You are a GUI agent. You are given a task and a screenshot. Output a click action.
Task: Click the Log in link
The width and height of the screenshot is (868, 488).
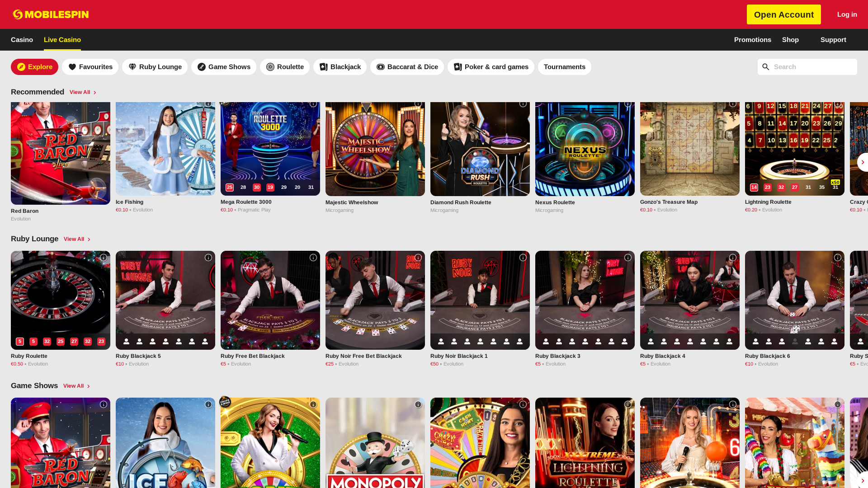[847, 14]
